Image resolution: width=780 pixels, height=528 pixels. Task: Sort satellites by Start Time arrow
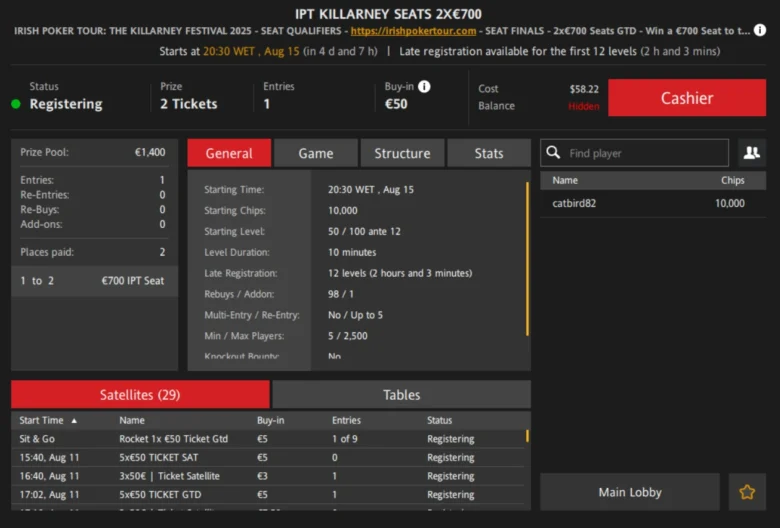point(74,421)
